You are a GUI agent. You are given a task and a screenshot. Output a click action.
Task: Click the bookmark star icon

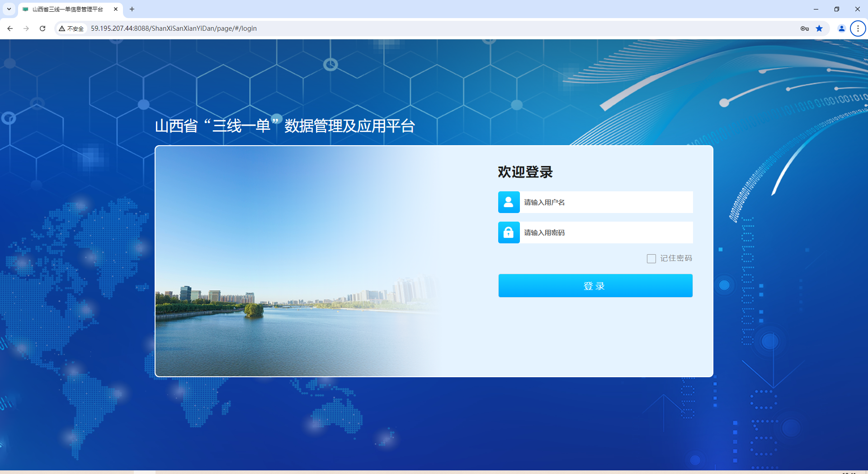(819, 28)
